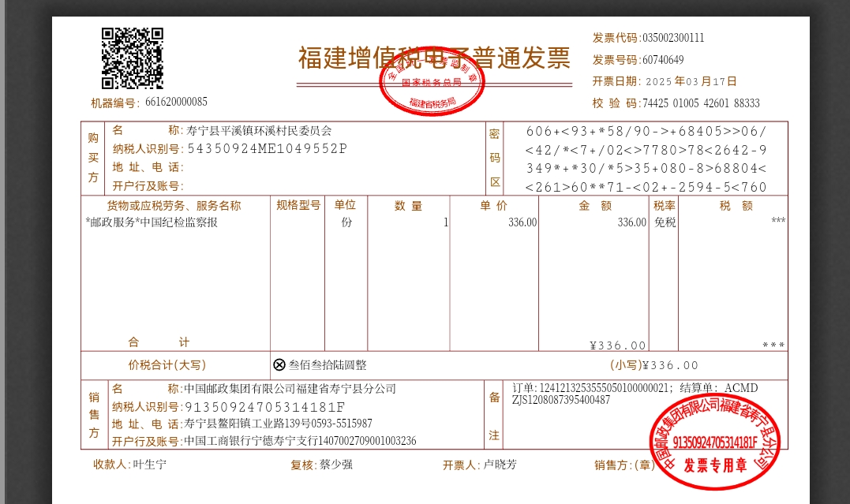Click buyer tax ID 54350924ME1049552P
This screenshot has height=504, width=850.
(x=268, y=148)
